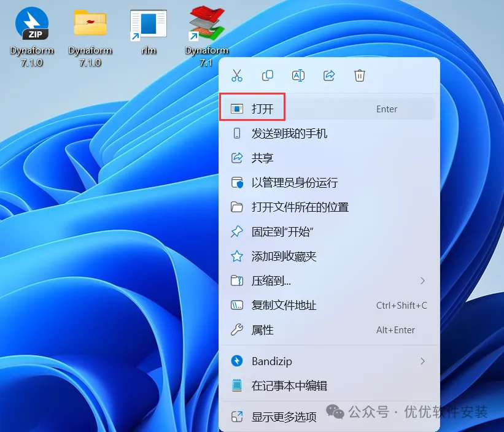This screenshot has width=504, height=432.
Task: Choose 打开 (Open) from context menu
Action: pos(329,109)
